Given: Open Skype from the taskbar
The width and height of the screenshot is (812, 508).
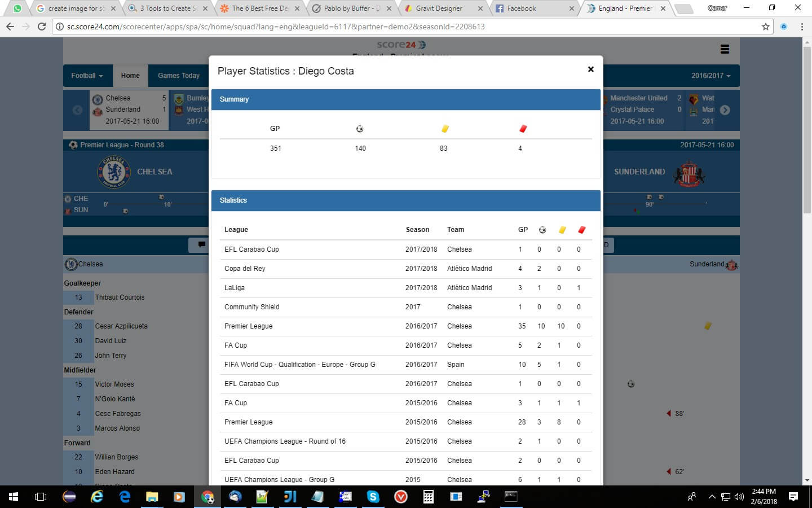Looking at the screenshot, I should [x=373, y=497].
